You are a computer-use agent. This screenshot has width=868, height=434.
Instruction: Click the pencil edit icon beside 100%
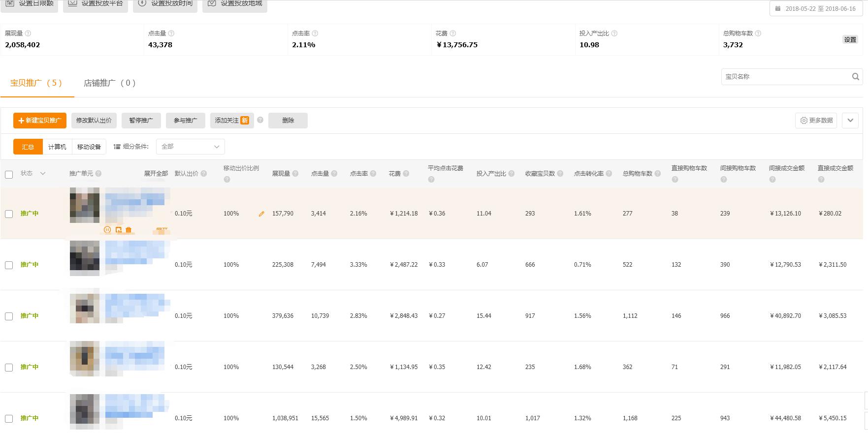(261, 214)
